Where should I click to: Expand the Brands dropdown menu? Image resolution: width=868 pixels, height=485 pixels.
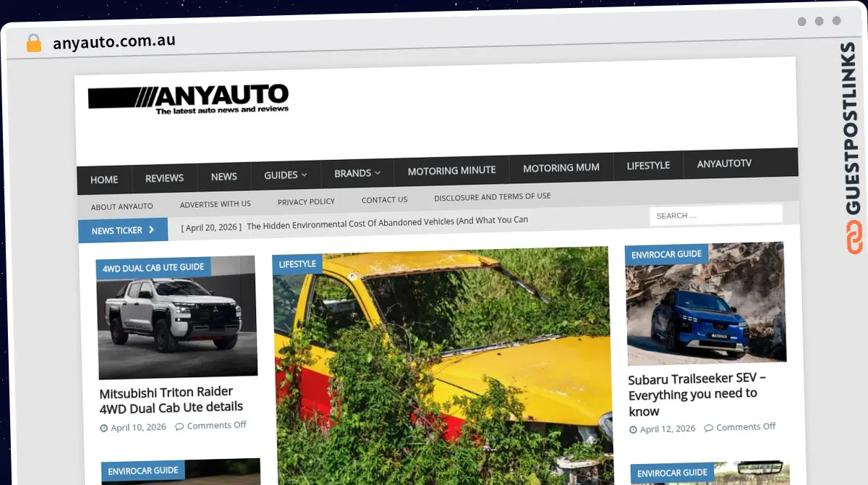[x=357, y=173]
